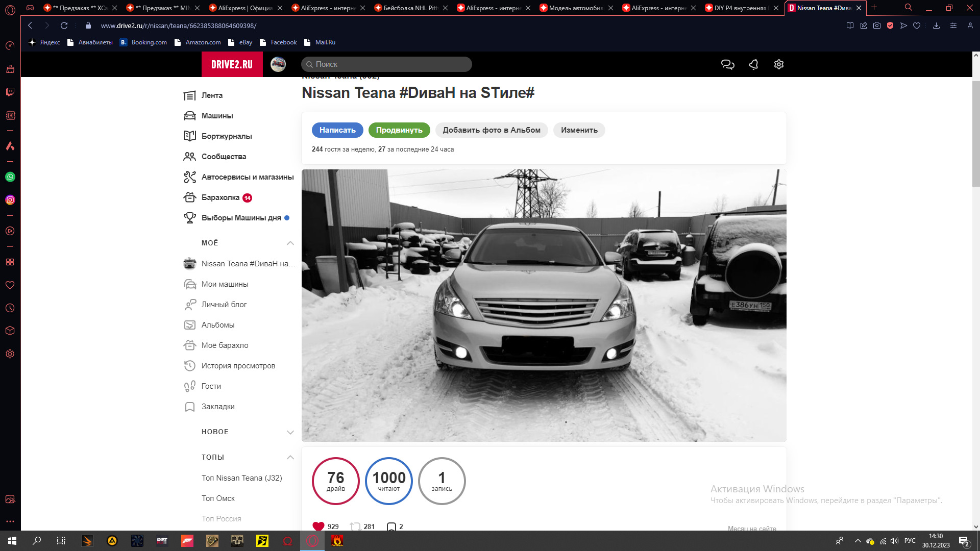The width and height of the screenshot is (980, 551).
Task: Open Drive2 private messages chat icon
Action: coord(727,64)
